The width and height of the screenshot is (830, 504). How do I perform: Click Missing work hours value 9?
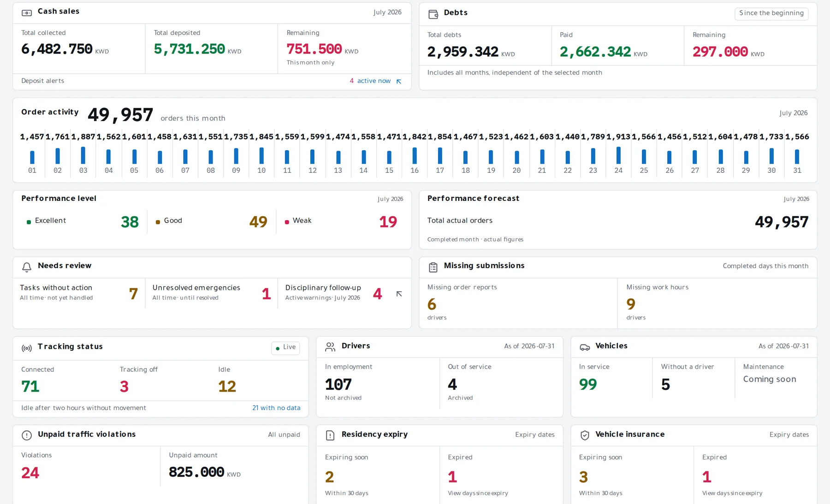click(x=631, y=305)
